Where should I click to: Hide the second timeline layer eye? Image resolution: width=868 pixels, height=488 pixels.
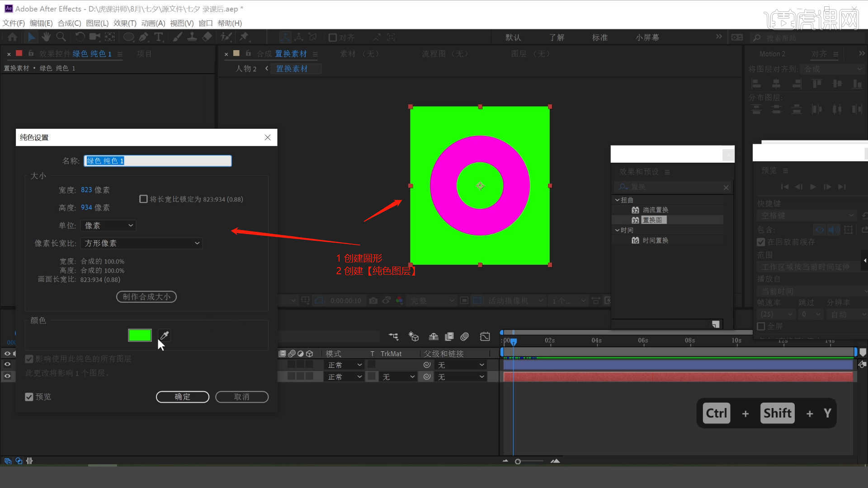[x=7, y=376]
